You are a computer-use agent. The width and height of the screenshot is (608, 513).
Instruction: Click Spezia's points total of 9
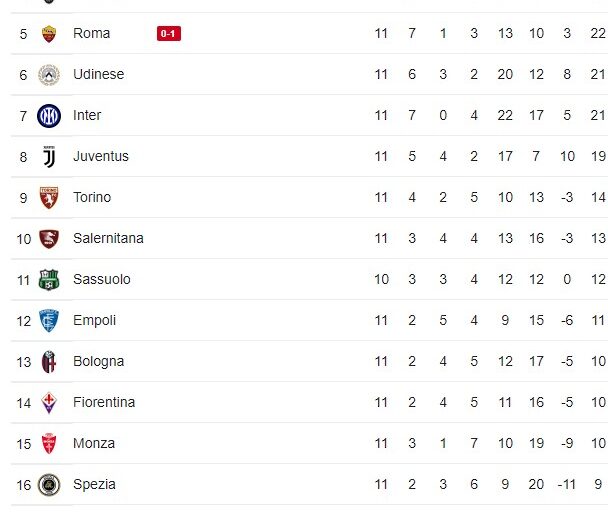click(x=598, y=485)
